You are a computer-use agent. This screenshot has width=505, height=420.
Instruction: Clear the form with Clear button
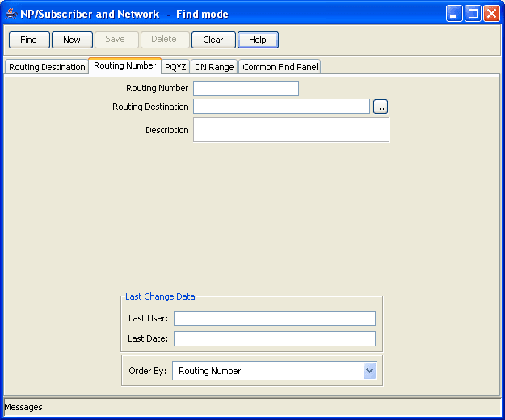(x=213, y=40)
